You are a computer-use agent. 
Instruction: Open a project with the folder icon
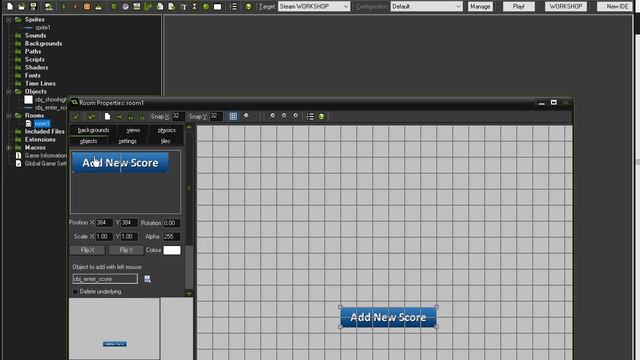pos(22,7)
